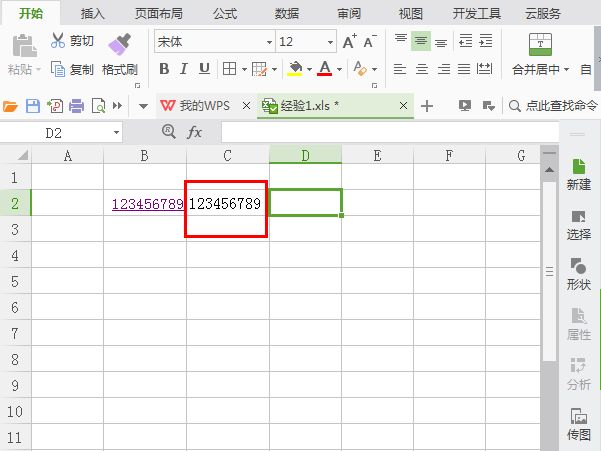The width and height of the screenshot is (601, 451).
Task: Open the hyperlink 123456789 in cell B2
Action: point(148,204)
